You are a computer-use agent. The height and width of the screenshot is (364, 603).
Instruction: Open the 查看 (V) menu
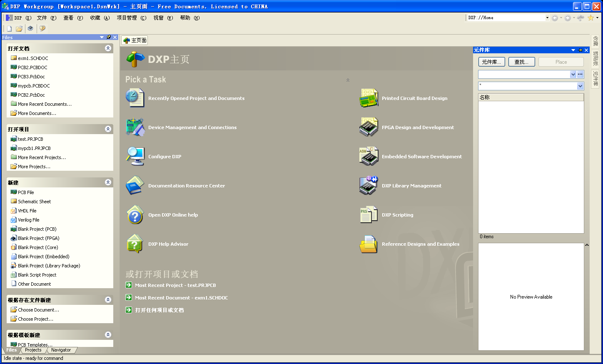73,18
